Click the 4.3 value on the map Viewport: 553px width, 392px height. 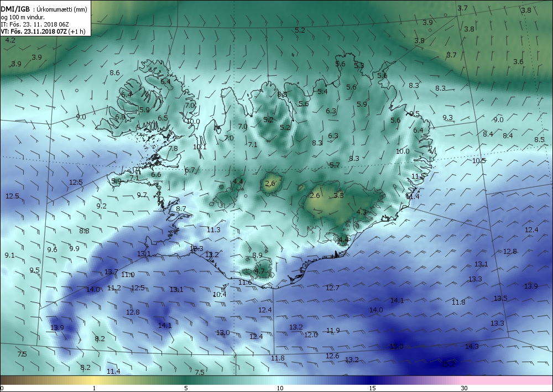click(x=362, y=212)
